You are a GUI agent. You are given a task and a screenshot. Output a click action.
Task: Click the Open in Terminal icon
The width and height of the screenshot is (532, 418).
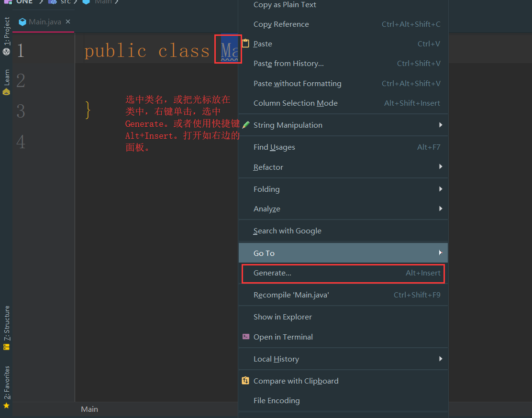pyautogui.click(x=245, y=337)
